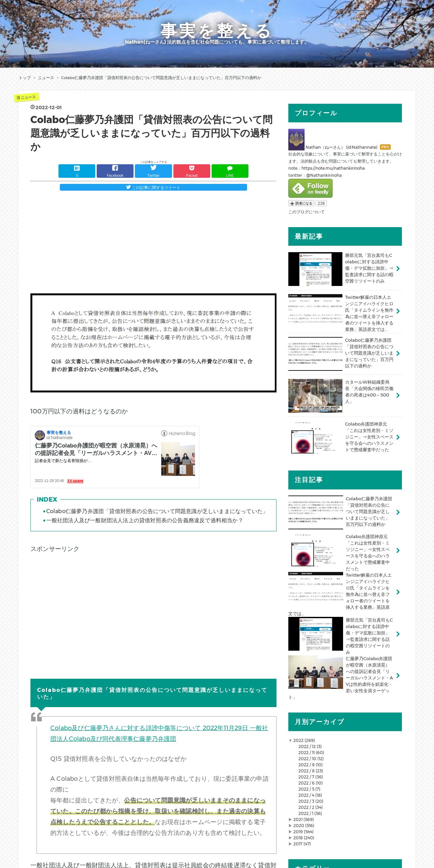Open このブログについて link
Screen dimensions: 434x868
point(306,212)
